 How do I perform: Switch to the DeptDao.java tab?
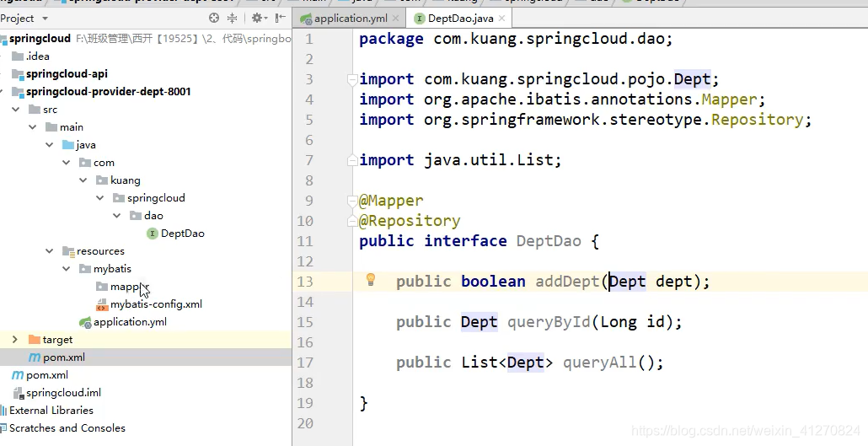[461, 19]
